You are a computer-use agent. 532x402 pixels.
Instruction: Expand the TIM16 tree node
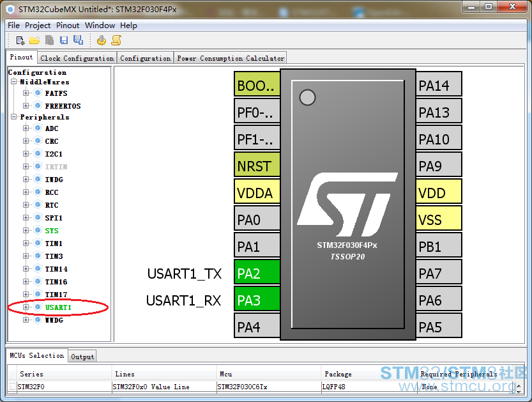tap(26, 281)
